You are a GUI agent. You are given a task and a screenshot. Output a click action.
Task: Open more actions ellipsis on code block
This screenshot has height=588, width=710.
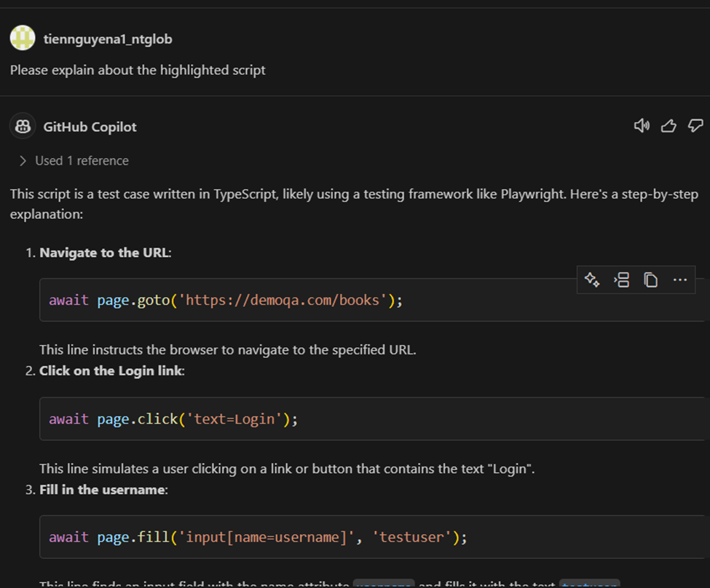[x=680, y=280]
